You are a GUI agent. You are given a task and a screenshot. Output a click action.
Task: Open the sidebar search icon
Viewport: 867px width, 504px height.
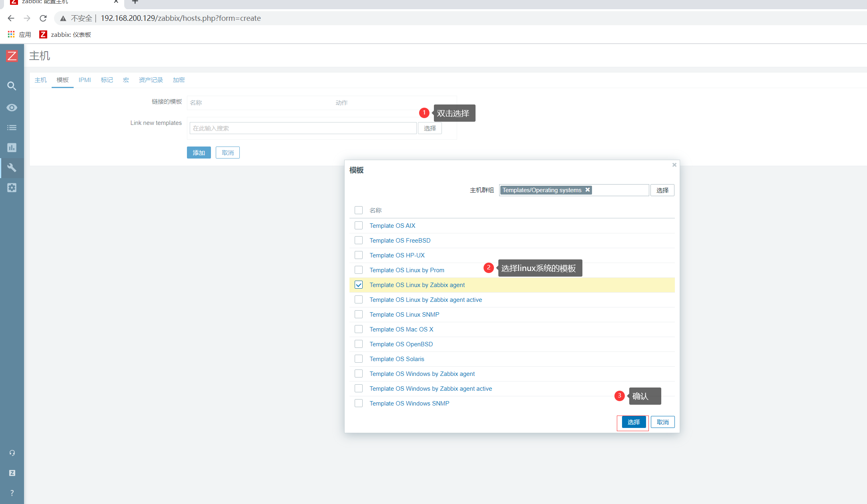(12, 86)
